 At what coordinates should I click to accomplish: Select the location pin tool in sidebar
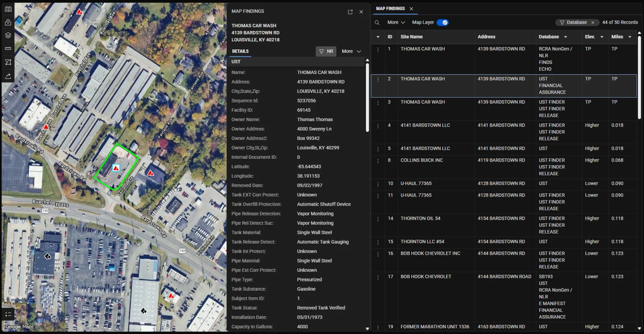pos(8,23)
